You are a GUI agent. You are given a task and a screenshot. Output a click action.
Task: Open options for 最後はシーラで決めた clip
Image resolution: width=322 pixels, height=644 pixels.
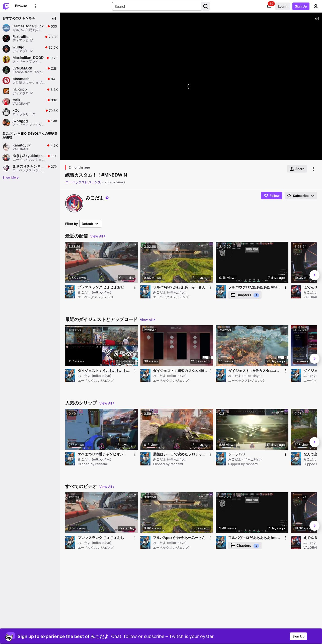point(210,454)
